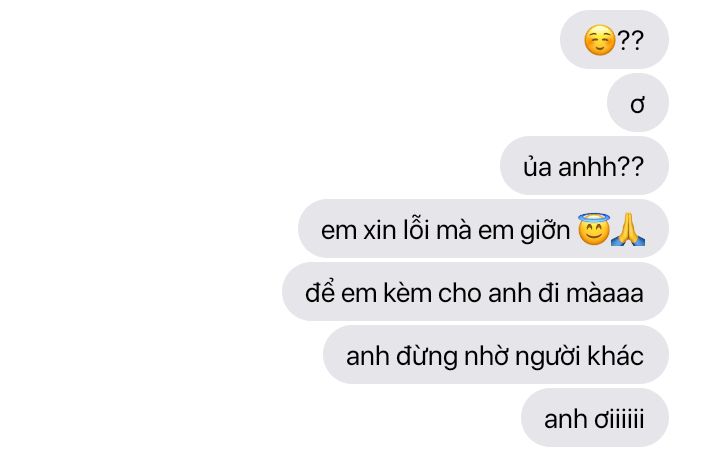Click the halo angel face emoji

pyautogui.click(x=594, y=229)
